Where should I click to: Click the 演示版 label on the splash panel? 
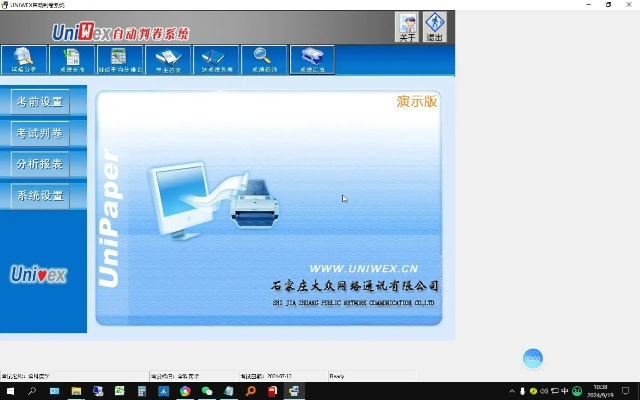click(x=417, y=101)
